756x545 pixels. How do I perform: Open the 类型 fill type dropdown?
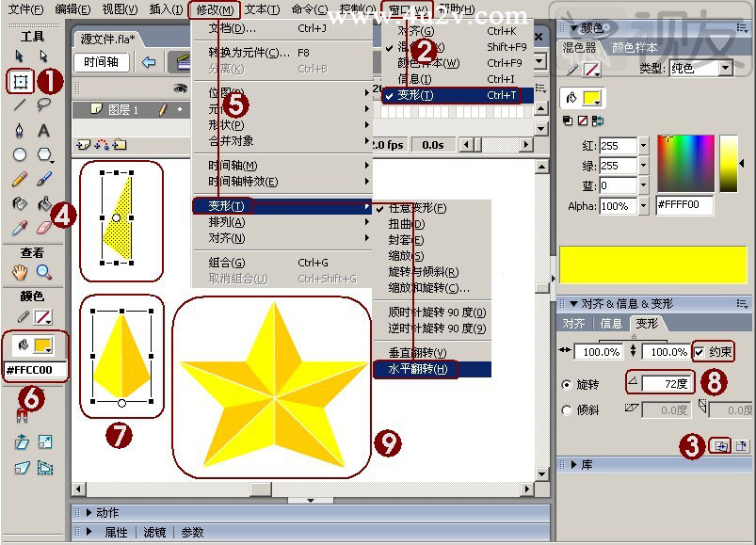pyautogui.click(x=725, y=69)
